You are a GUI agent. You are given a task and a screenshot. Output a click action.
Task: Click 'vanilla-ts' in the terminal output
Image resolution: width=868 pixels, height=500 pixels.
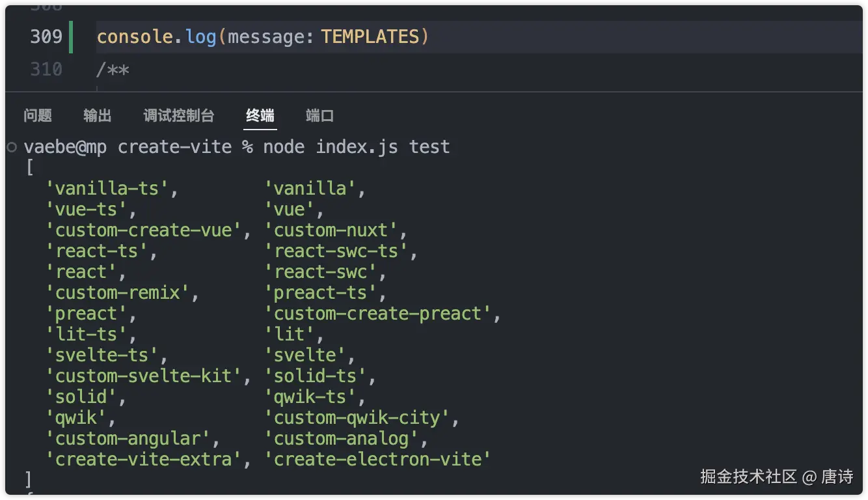click(107, 189)
